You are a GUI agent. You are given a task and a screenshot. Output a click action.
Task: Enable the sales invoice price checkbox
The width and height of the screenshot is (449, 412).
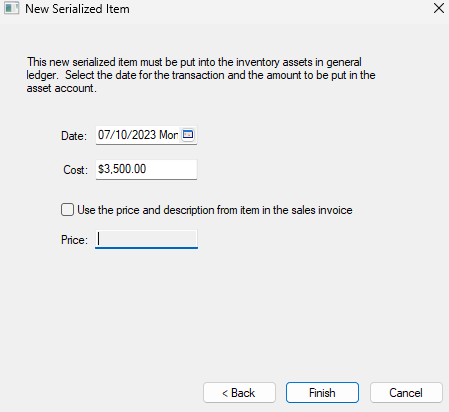[67, 210]
